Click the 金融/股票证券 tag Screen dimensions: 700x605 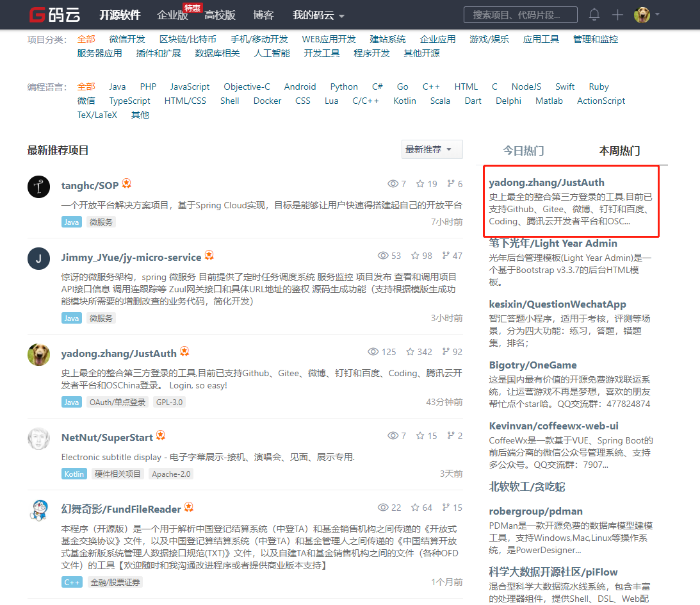(x=115, y=582)
